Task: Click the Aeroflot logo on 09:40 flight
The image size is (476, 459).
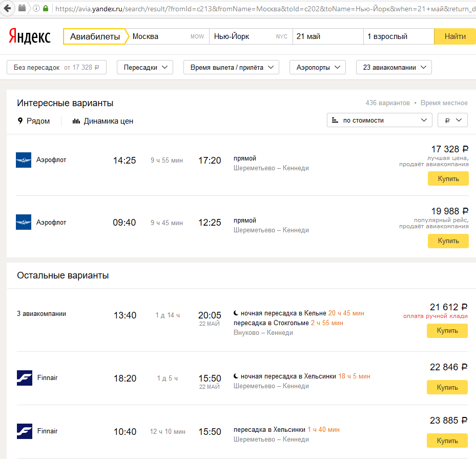Action: click(x=24, y=222)
